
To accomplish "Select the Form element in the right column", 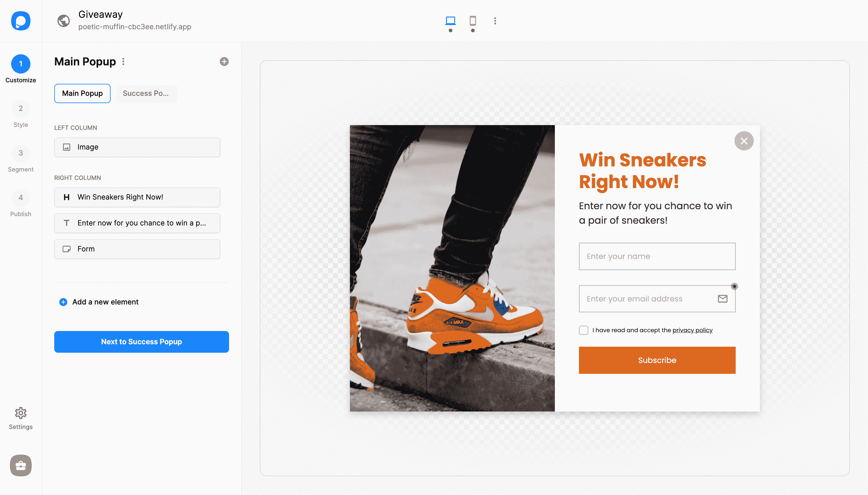I will pyautogui.click(x=137, y=249).
